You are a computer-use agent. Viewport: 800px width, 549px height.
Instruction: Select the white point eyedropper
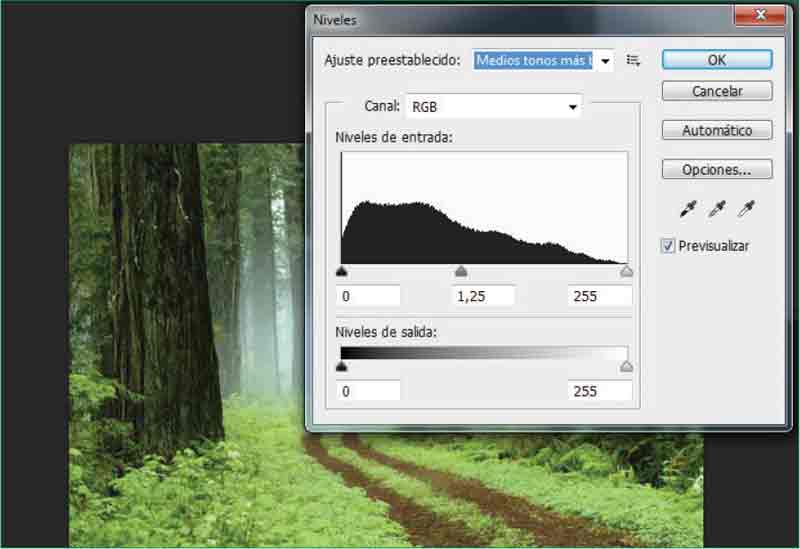point(746,209)
